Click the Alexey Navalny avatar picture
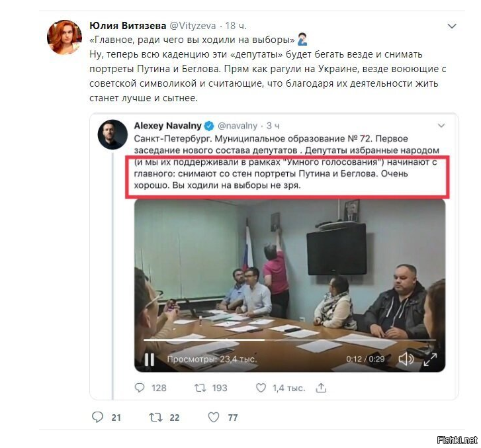Screen dimensions: 481x448 [x=112, y=134]
